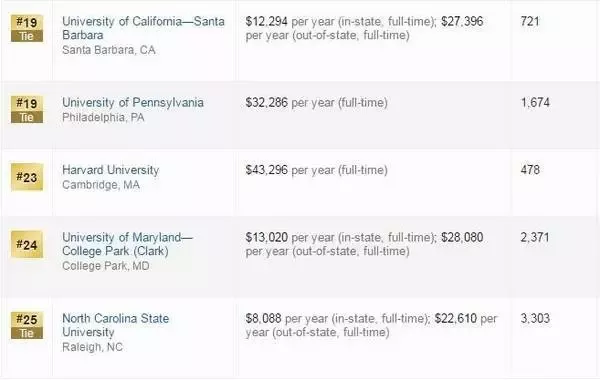Open North Carolina State University link
600x380 pixels.
click(x=116, y=325)
